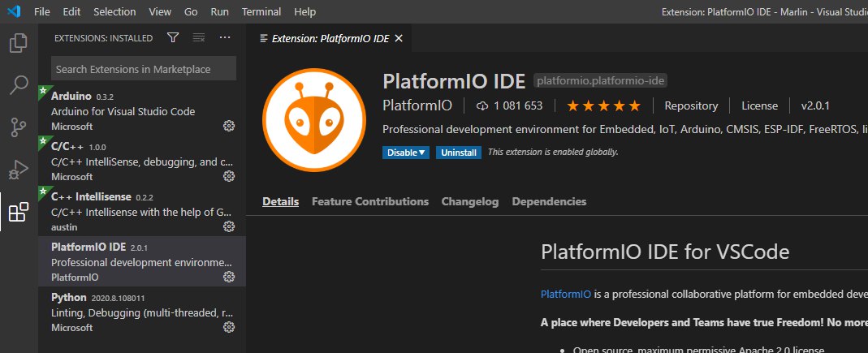Switch to the Details tab
Viewport: 868px width, 353px height.
tap(281, 201)
